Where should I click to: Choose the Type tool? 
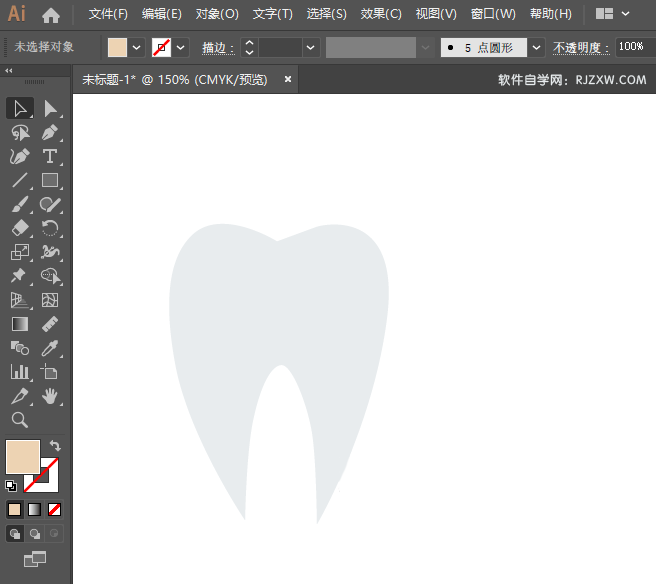50,156
